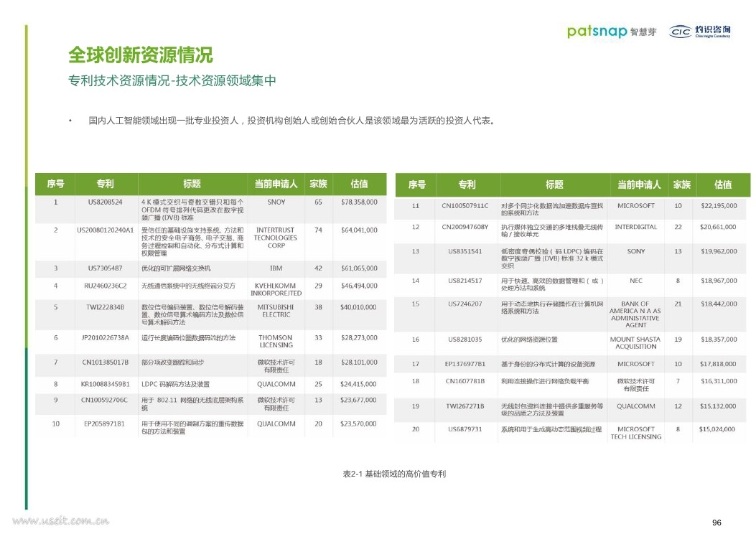Image resolution: width=756 pixels, height=534 pixels.
Task: Select valuation $15,132,000
Action: click(x=718, y=406)
